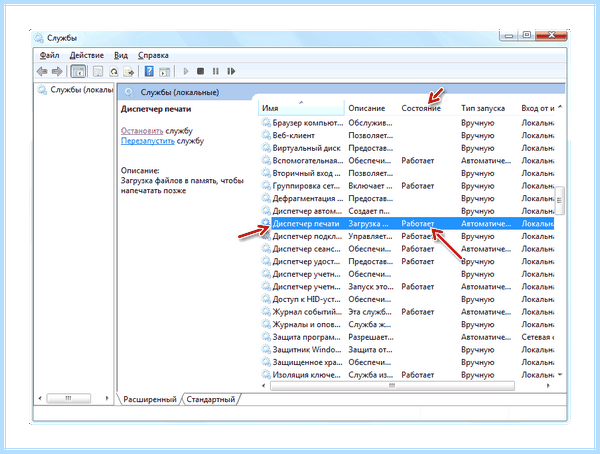Select the Диспетчер удост... service row
The height and width of the screenshot is (454, 600).
click(x=408, y=261)
